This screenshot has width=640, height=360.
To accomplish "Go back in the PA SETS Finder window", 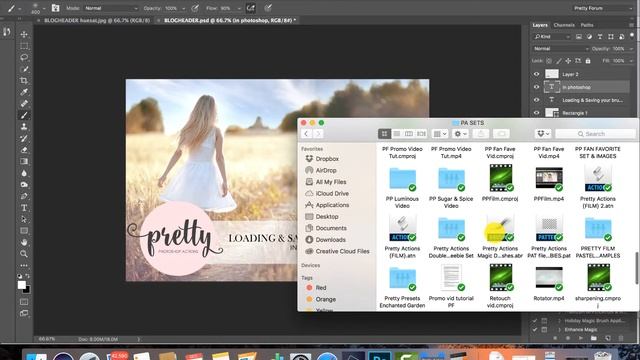I will coord(306,133).
